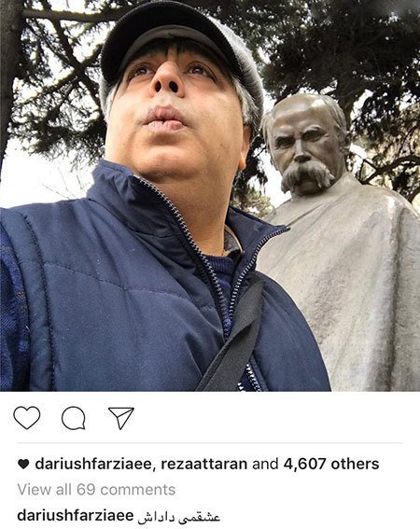Tap the statue's large mustache
The height and width of the screenshot is (529, 420).
(x=306, y=175)
